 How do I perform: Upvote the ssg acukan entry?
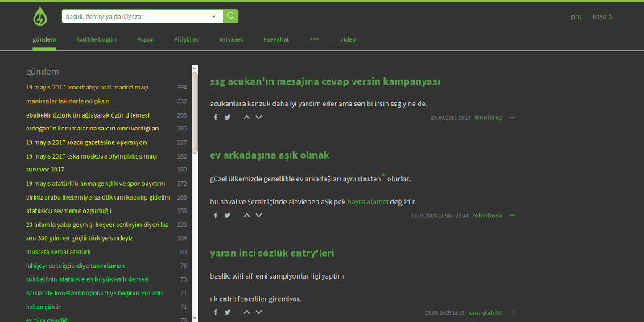pos(246,117)
